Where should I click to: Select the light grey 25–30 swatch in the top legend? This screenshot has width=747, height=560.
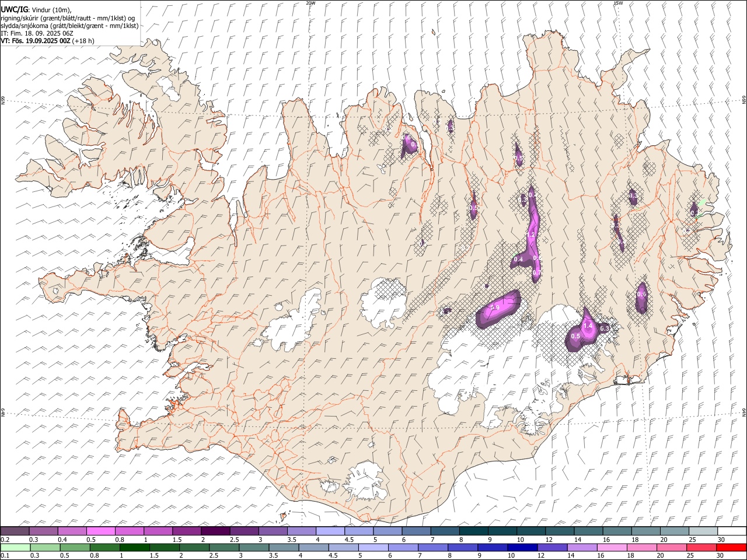click(703, 531)
